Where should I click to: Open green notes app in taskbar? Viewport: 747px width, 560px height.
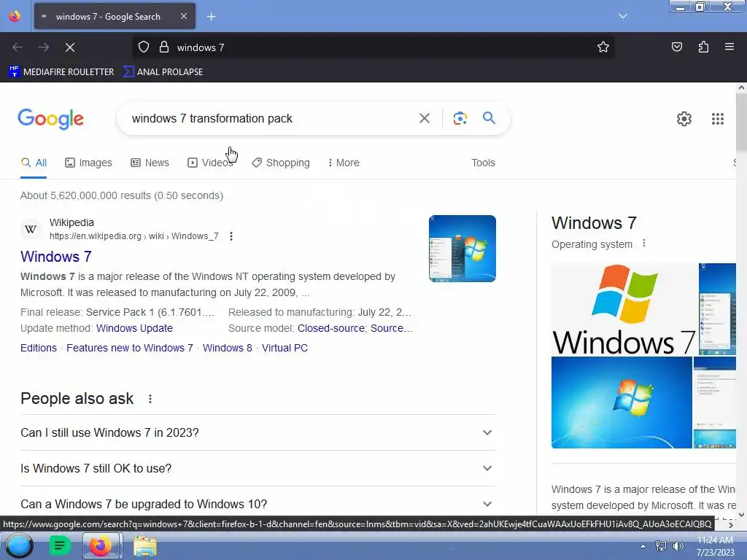(60, 545)
